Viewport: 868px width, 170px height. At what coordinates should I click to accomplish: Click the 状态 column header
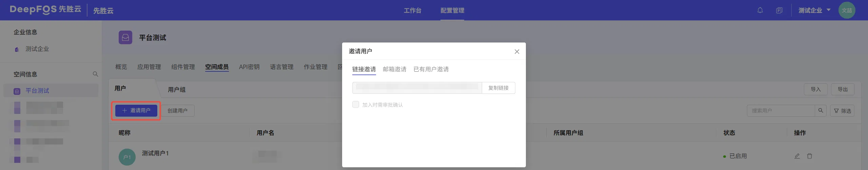tap(729, 133)
